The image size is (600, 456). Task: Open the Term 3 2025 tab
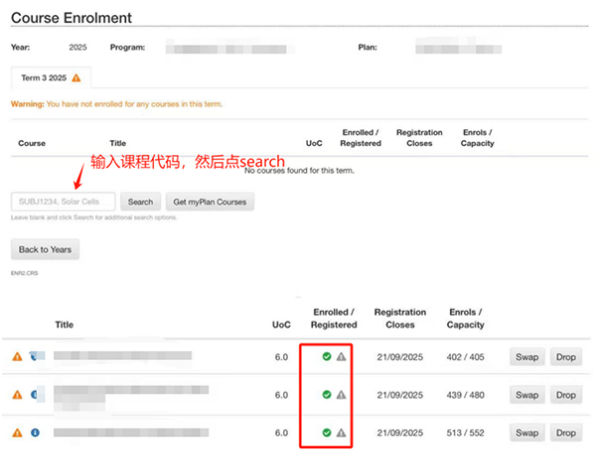(x=50, y=77)
